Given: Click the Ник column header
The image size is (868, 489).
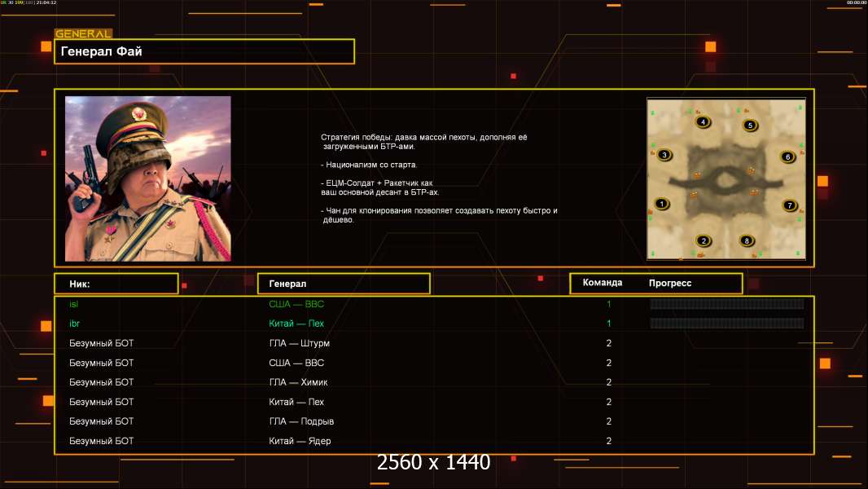Looking at the screenshot, I should click(x=116, y=284).
